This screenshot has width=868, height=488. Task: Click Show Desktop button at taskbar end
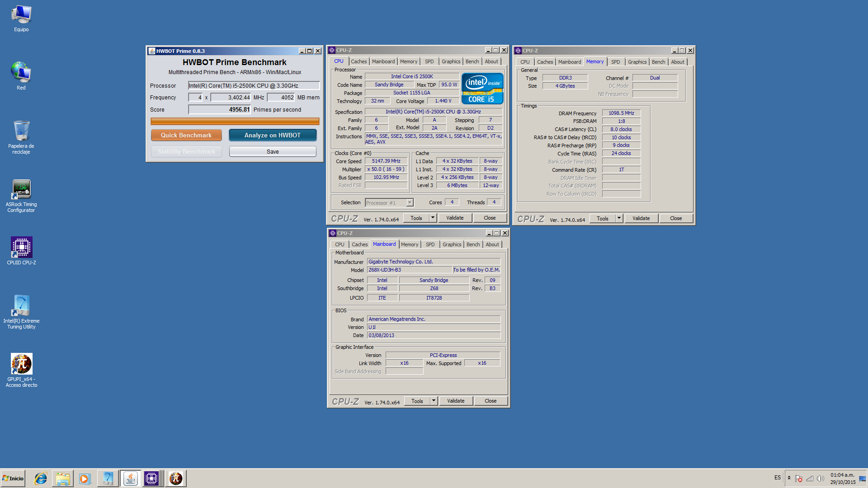[x=863, y=479]
